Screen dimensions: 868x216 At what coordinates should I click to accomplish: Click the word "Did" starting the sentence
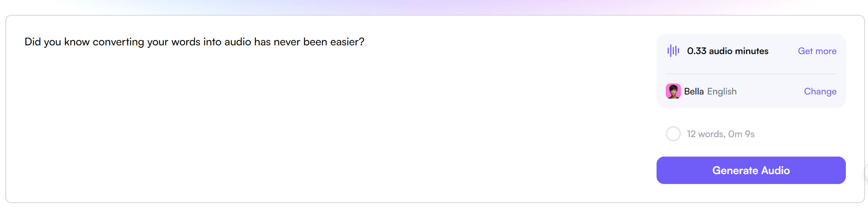(x=32, y=42)
